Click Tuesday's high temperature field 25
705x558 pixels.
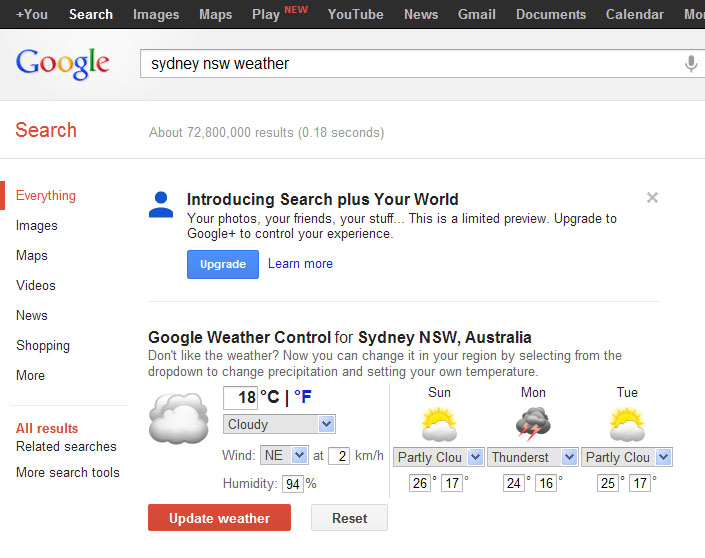click(x=608, y=483)
